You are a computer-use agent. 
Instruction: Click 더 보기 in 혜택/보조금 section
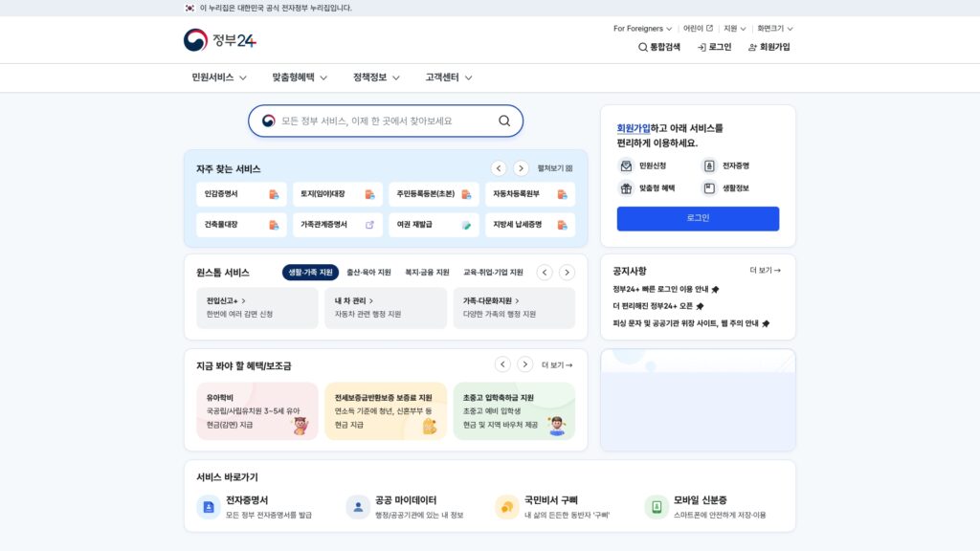point(557,365)
